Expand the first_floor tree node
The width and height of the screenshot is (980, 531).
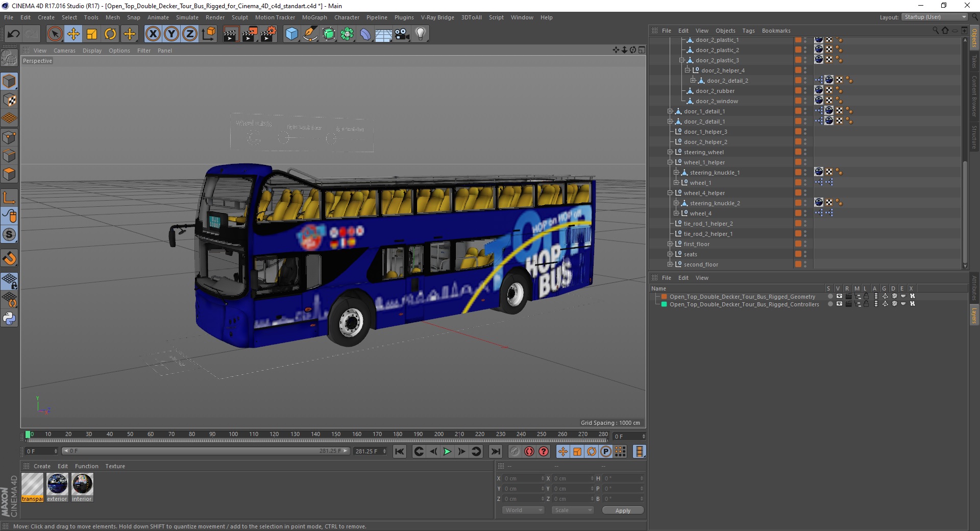[x=670, y=244]
